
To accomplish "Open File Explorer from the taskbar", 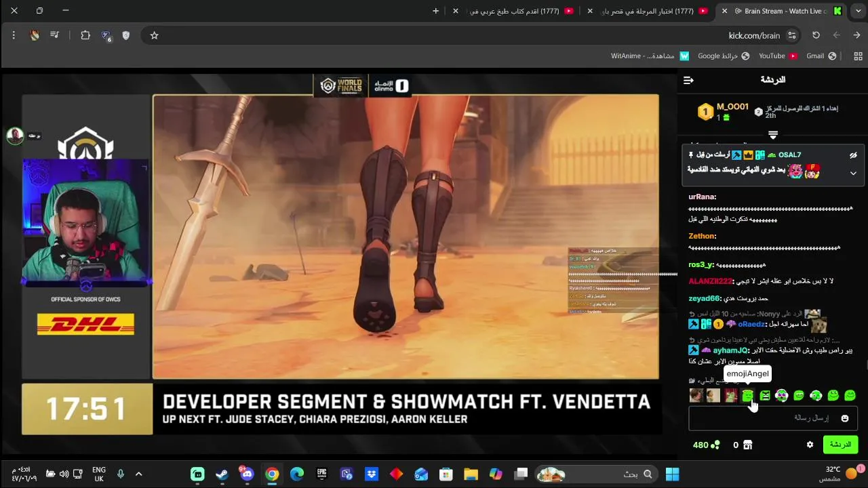I will pos(471,474).
